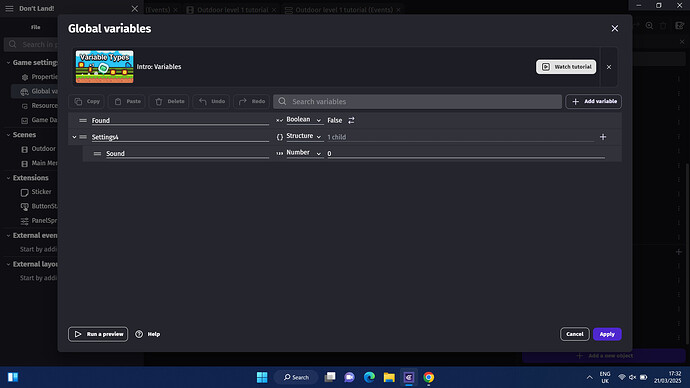
Task: Click the Sound variable drag handle
Action: tap(97, 154)
